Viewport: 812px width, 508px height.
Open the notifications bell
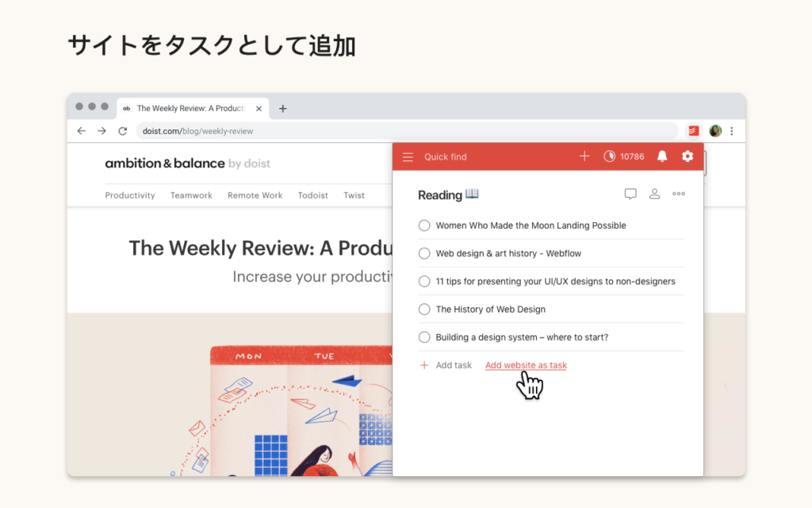click(x=662, y=156)
